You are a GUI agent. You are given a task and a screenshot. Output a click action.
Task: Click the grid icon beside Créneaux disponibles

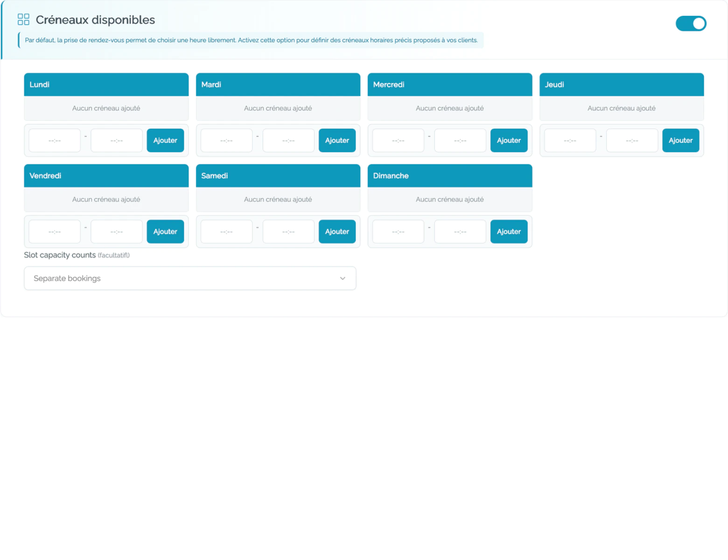(x=23, y=20)
